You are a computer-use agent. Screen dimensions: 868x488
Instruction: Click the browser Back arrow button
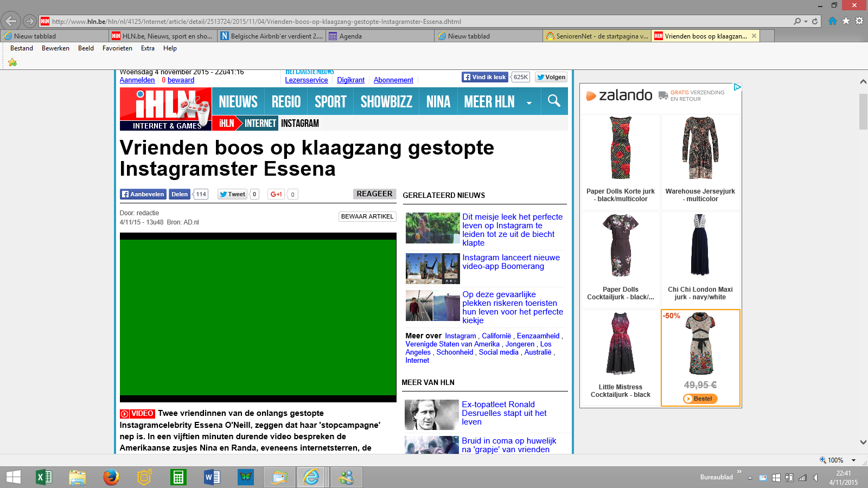click(10, 21)
